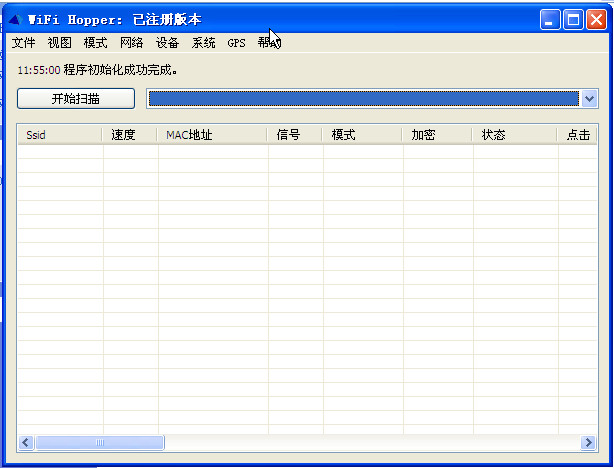614x468 pixels.
Task: Open the GPS menu
Action: [237, 43]
